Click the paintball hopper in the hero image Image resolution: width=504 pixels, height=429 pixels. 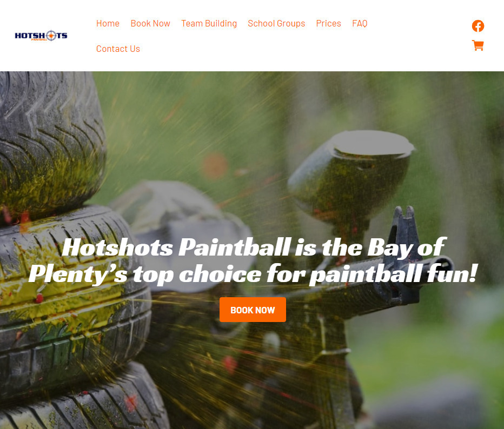coord(352,175)
